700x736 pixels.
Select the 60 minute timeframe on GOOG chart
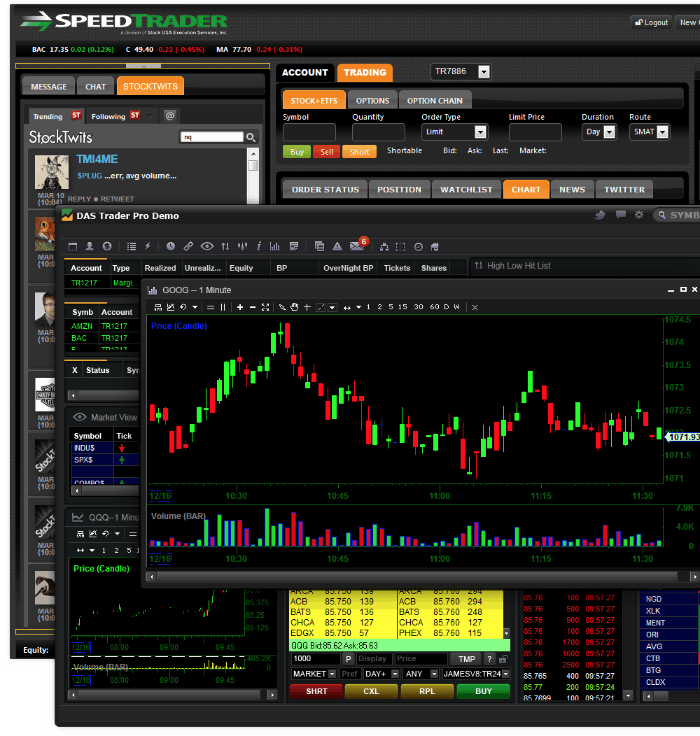[435, 307]
